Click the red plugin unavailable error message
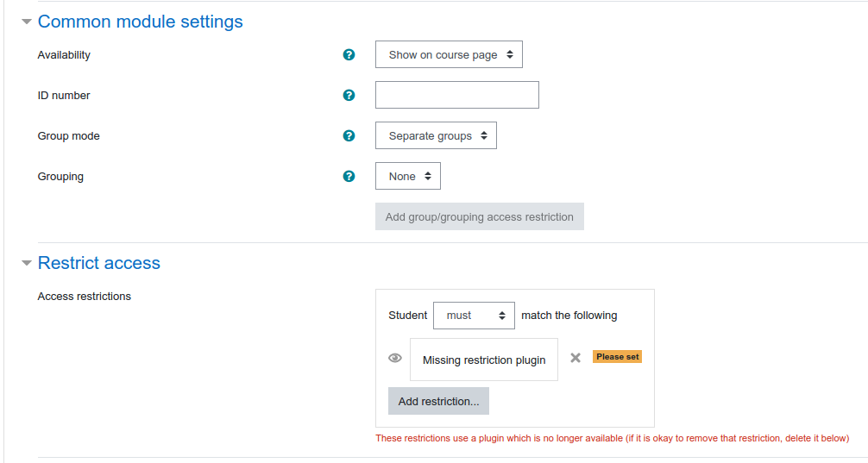This screenshot has width=868, height=463. pyautogui.click(x=613, y=438)
